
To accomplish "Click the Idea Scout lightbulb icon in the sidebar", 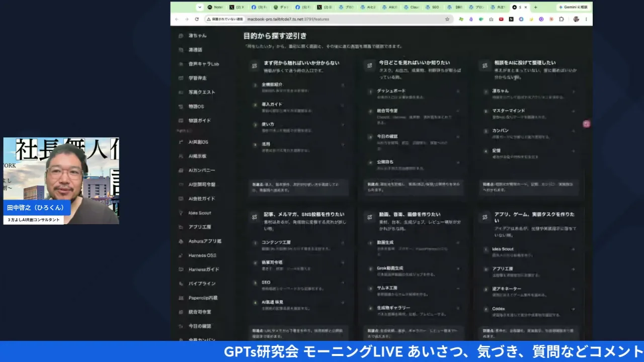I will point(181,213).
